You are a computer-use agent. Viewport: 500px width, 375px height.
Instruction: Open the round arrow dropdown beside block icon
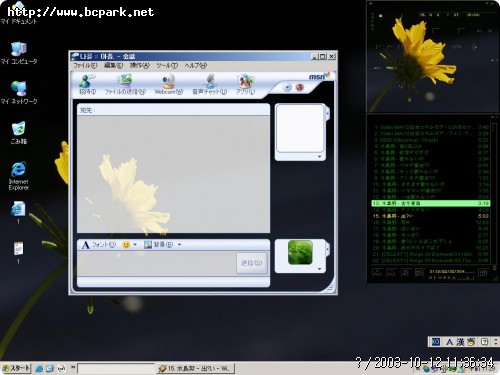click(287, 87)
